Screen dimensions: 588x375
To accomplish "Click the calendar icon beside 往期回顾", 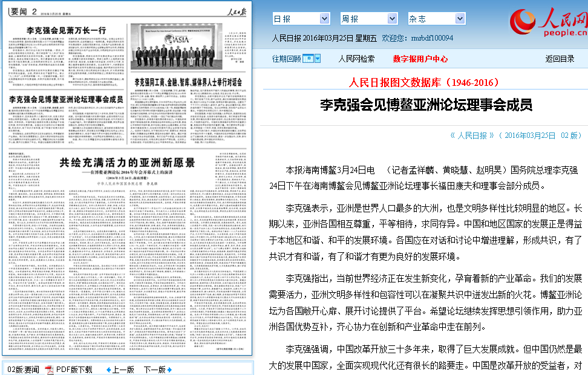I will tap(308, 59).
